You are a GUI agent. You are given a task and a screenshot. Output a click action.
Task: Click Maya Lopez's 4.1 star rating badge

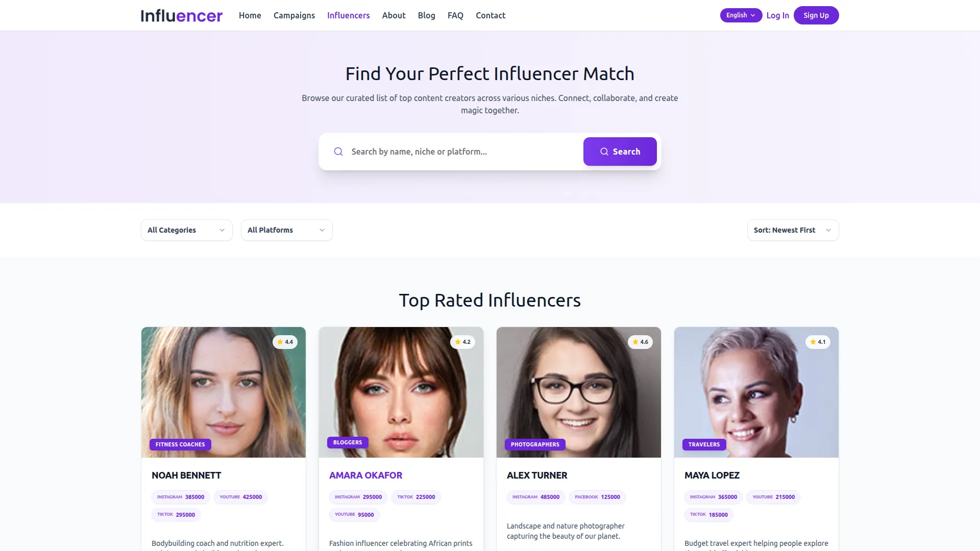818,342
